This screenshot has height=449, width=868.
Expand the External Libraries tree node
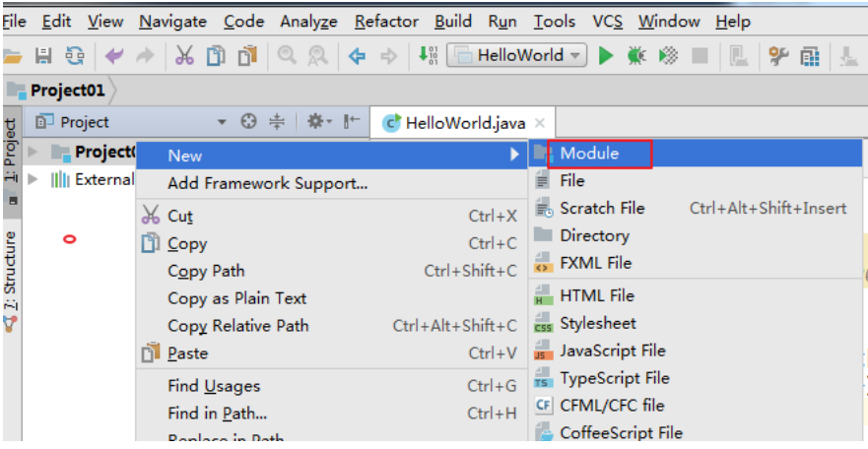point(33,179)
